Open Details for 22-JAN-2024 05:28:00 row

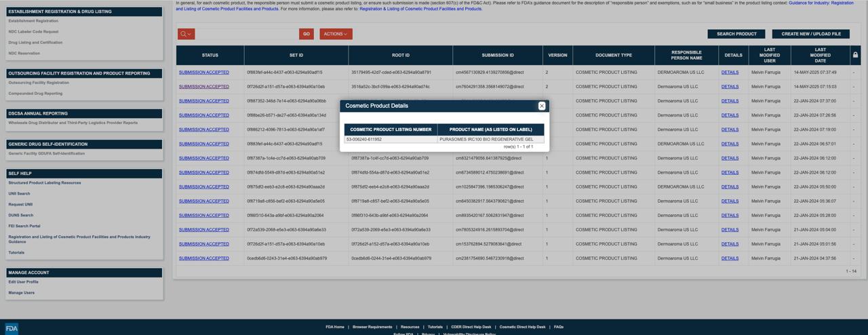(x=730, y=216)
